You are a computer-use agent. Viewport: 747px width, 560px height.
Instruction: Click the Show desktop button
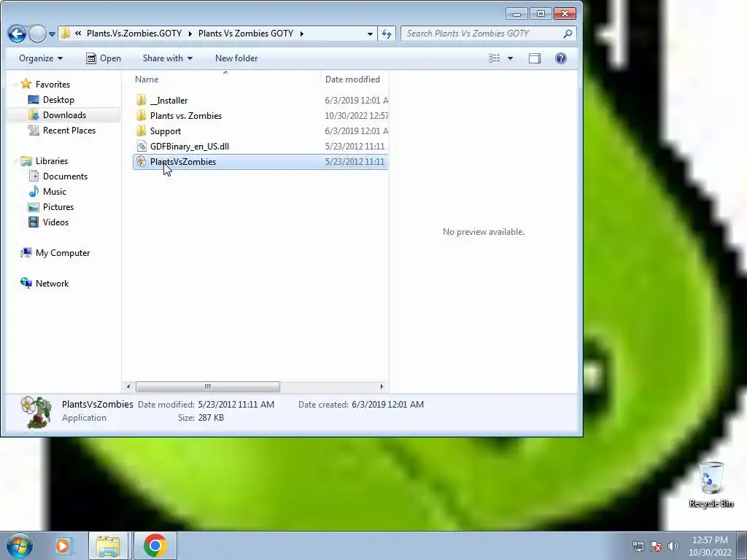pos(742,545)
